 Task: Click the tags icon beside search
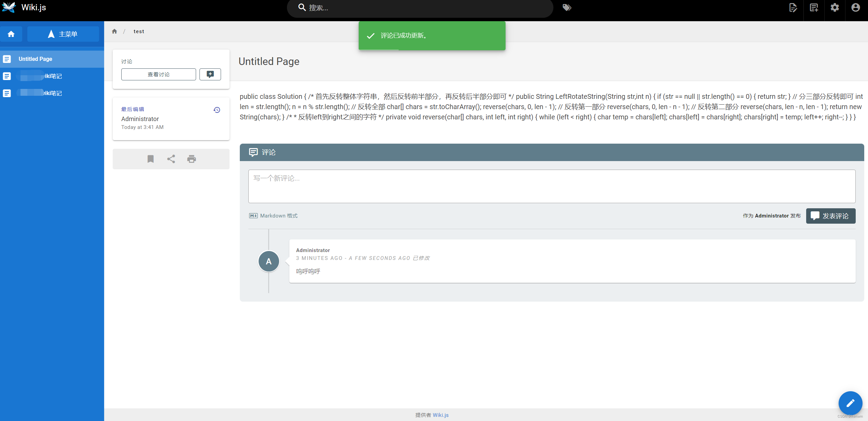567,8
